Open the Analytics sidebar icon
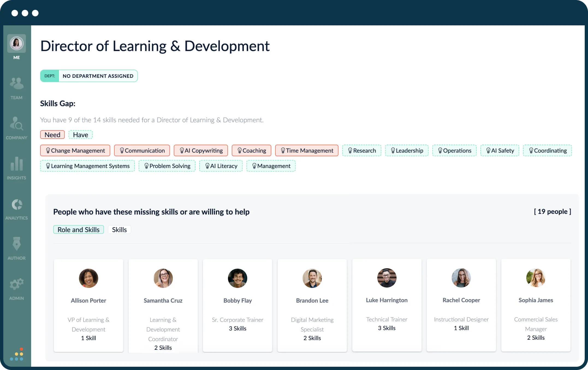Image resolution: width=588 pixels, height=370 pixels. tap(17, 204)
